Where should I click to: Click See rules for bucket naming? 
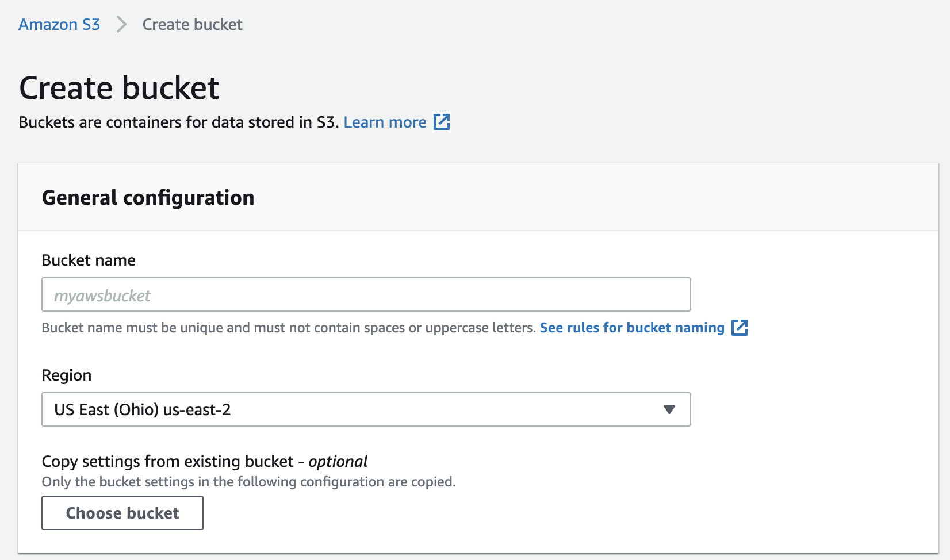click(631, 327)
